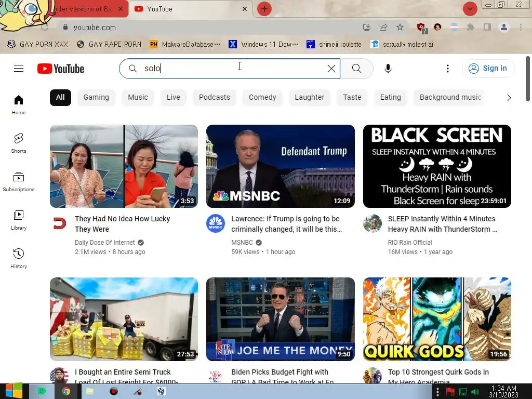The width and height of the screenshot is (532, 399).
Task: Play the cruise ship 3:53 thumbnail
Action: point(124,166)
